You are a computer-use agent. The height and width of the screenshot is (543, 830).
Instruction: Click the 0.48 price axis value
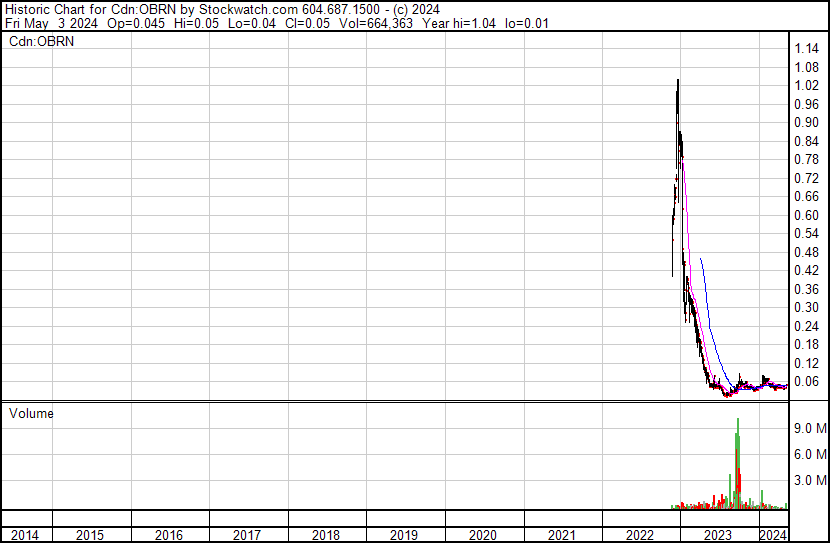(x=807, y=252)
